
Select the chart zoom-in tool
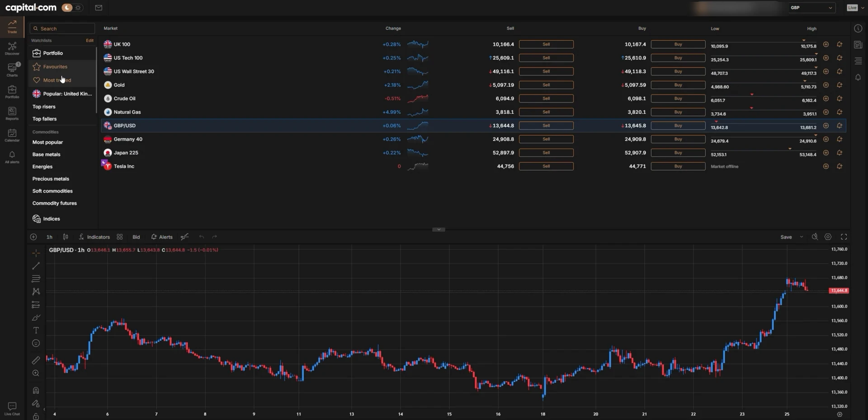coord(36,373)
